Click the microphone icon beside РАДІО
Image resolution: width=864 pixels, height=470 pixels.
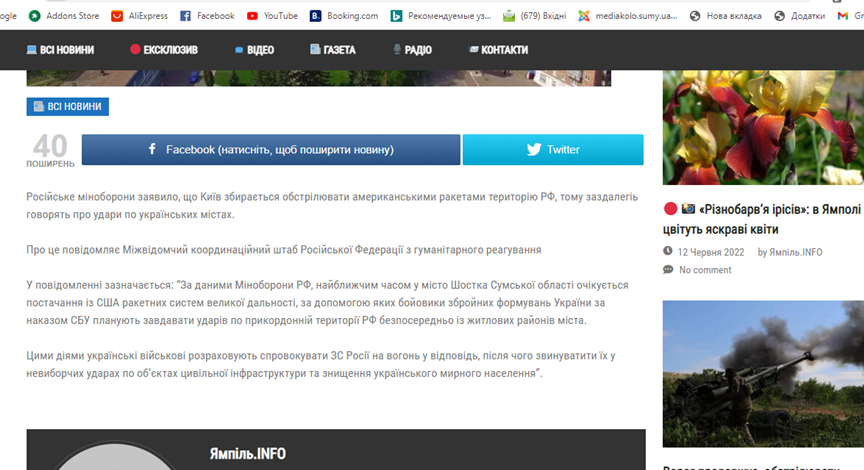click(x=397, y=49)
